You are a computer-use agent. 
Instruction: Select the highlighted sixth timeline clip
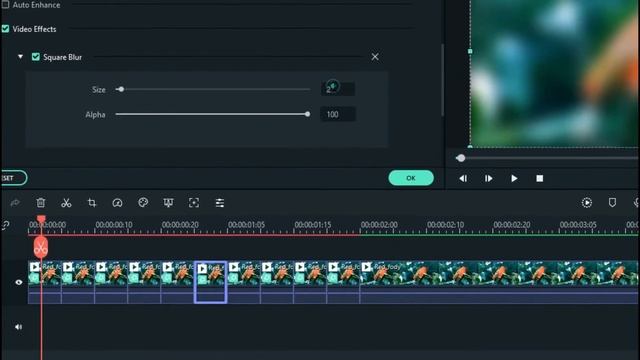(210, 282)
